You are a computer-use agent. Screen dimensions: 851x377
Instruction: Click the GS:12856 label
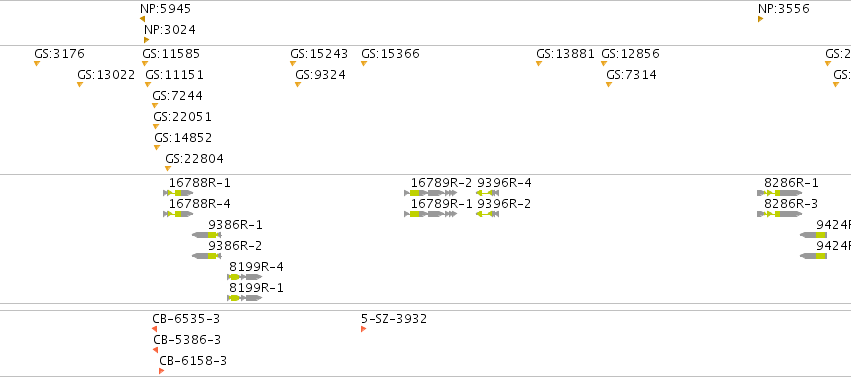coord(631,54)
